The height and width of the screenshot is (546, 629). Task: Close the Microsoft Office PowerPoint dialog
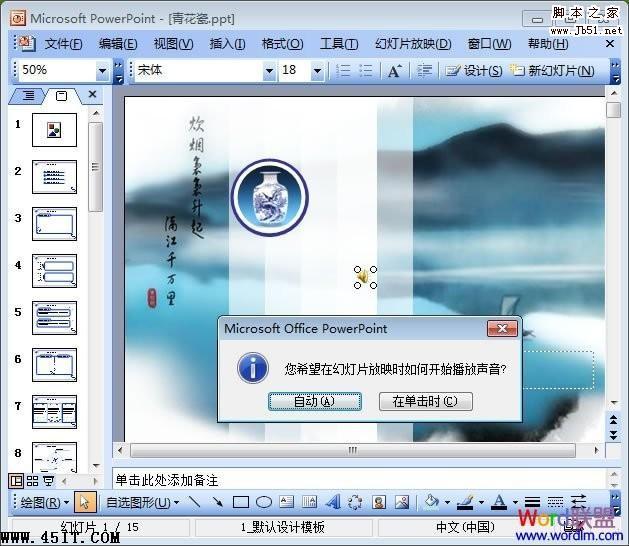pyautogui.click(x=502, y=329)
